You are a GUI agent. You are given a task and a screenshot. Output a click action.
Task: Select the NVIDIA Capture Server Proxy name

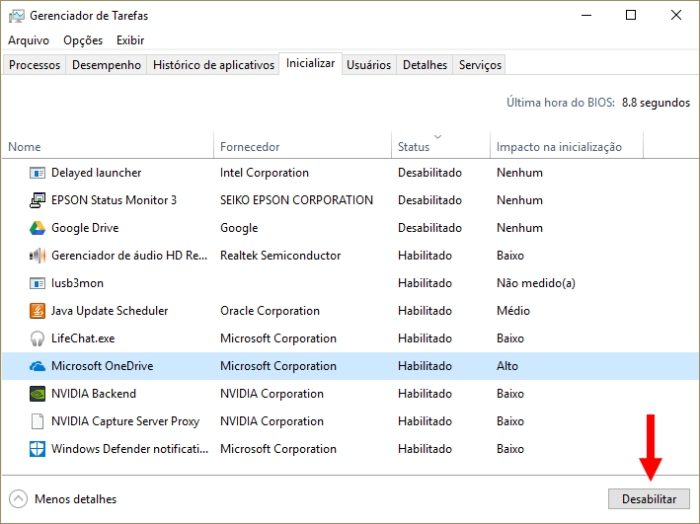point(125,421)
